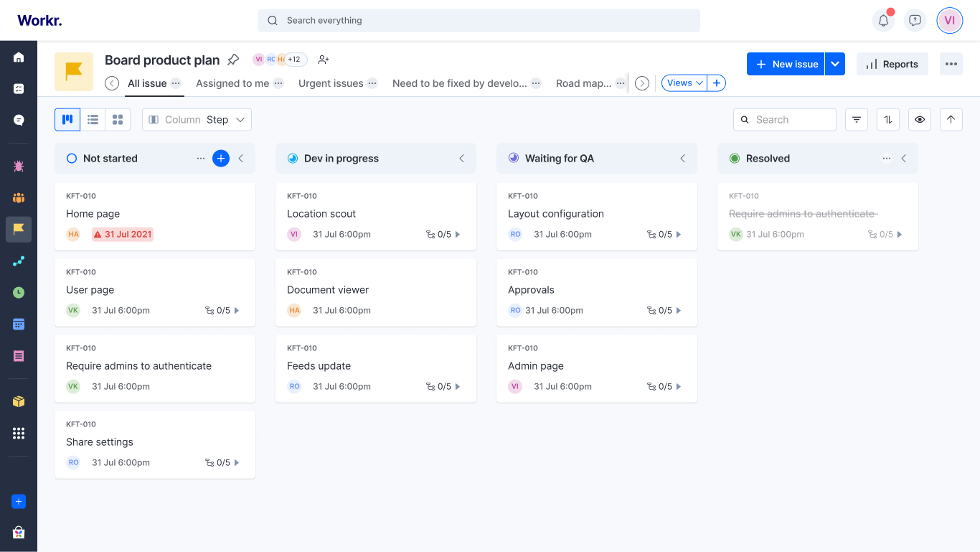The image size is (980, 552).
Task: Open the bug tracker sidebar icon
Action: pos(19,167)
